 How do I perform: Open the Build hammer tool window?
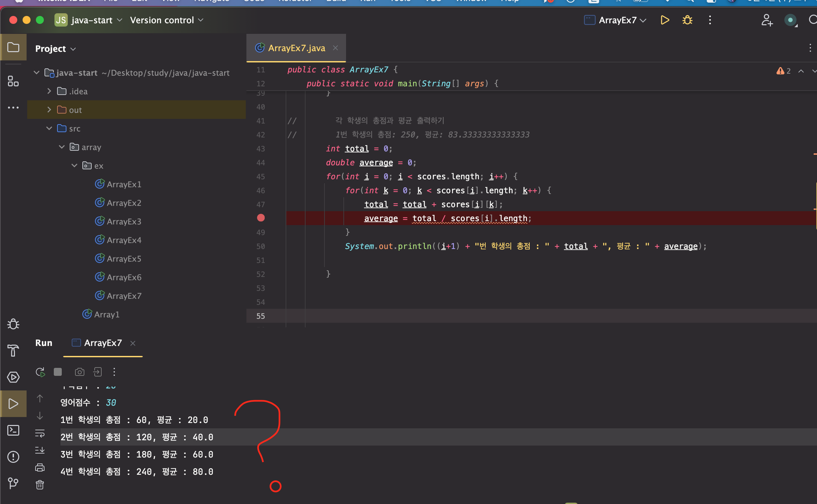[x=13, y=351]
